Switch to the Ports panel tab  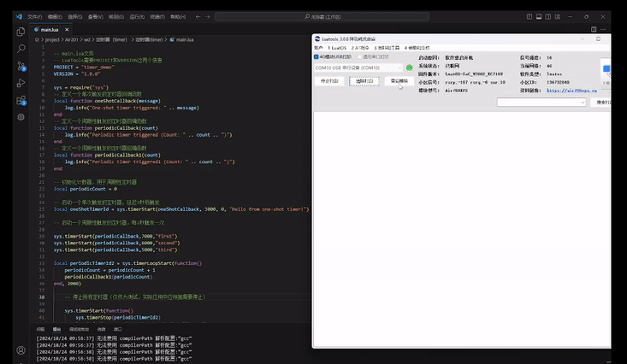117,329
